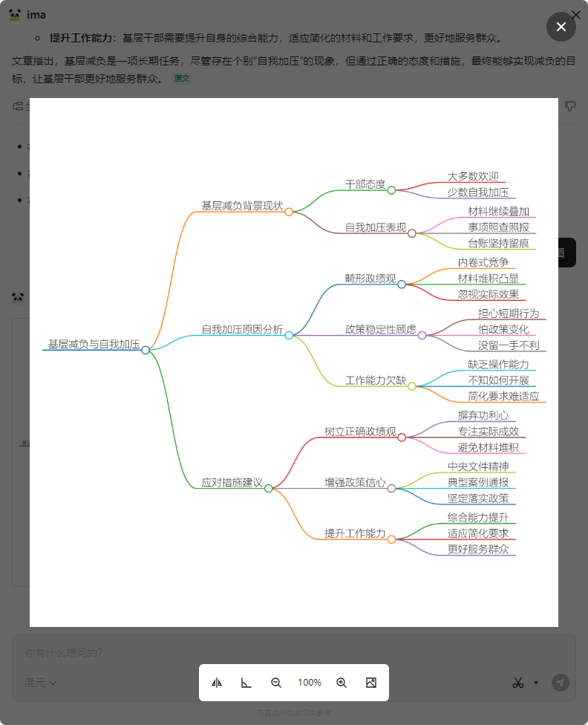
Task: Flip the mind map image horizontally
Action: tap(217, 683)
